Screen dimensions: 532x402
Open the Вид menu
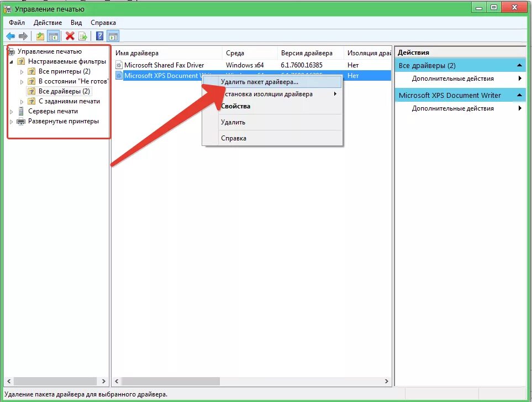76,23
